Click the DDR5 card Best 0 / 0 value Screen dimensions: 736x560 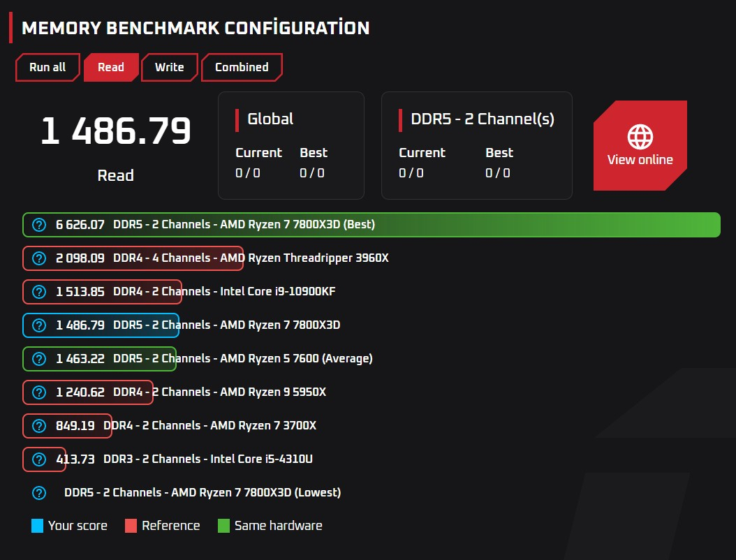pos(498,173)
